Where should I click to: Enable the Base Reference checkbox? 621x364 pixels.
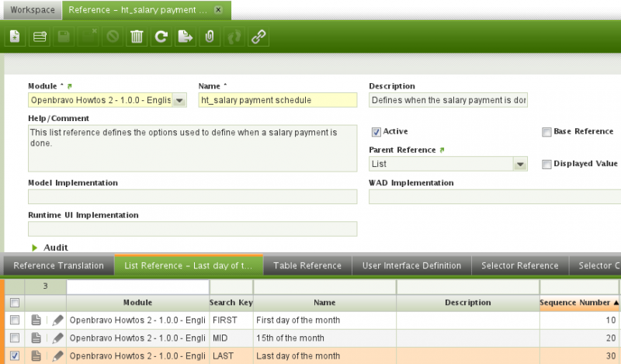coord(546,132)
